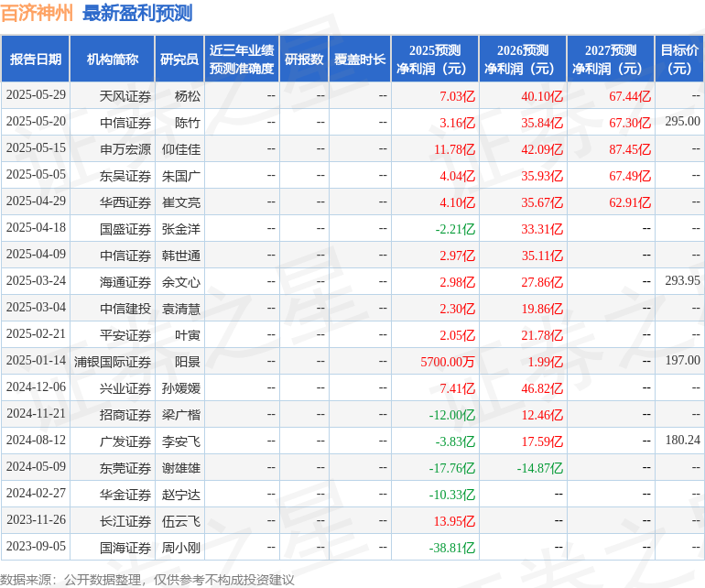Click researcher 袁清慧
Viewport: 705px width, 588px height.
point(181,308)
